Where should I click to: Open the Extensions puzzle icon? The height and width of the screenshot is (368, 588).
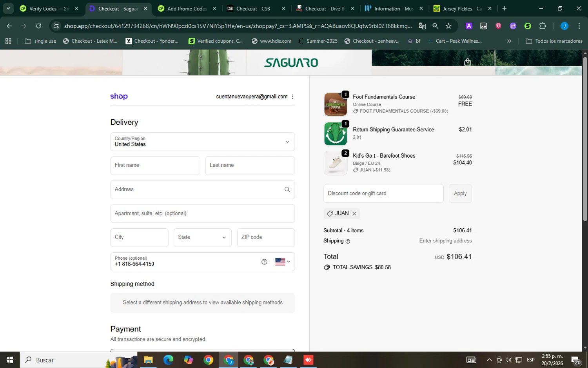click(543, 26)
